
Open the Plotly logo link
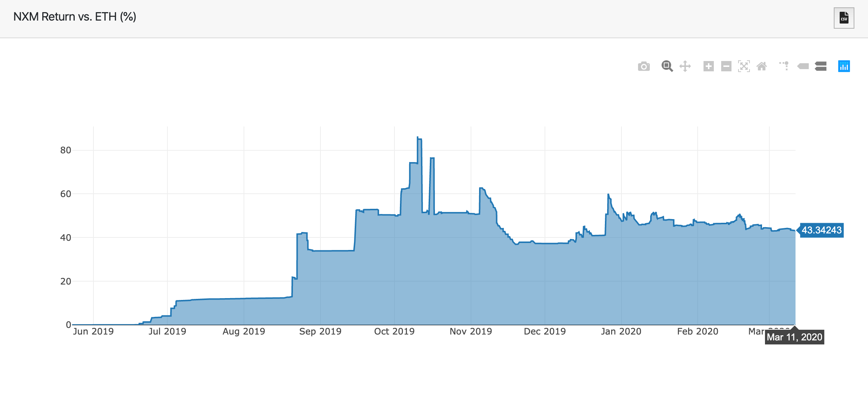(x=844, y=67)
